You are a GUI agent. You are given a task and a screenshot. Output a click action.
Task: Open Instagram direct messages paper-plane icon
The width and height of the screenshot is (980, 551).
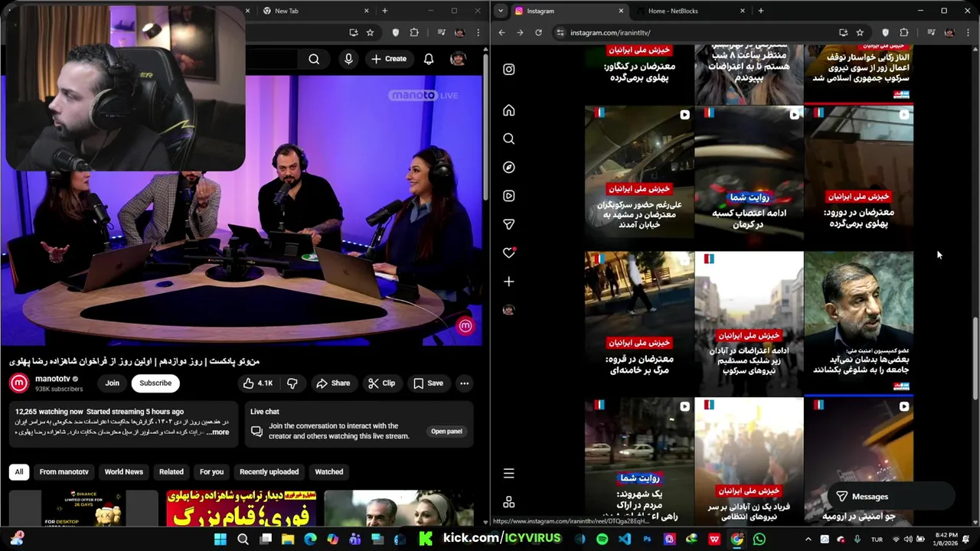click(x=509, y=224)
